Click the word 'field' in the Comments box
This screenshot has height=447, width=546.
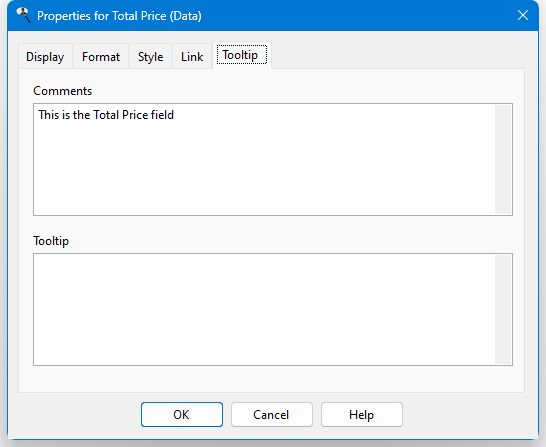[x=162, y=115]
